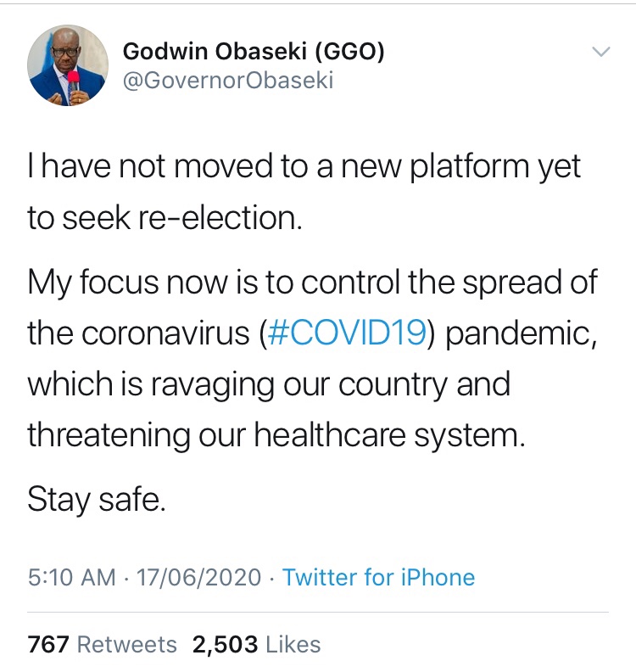Click the "Stay safe." line
The height and width of the screenshot is (672, 636).
point(97,499)
